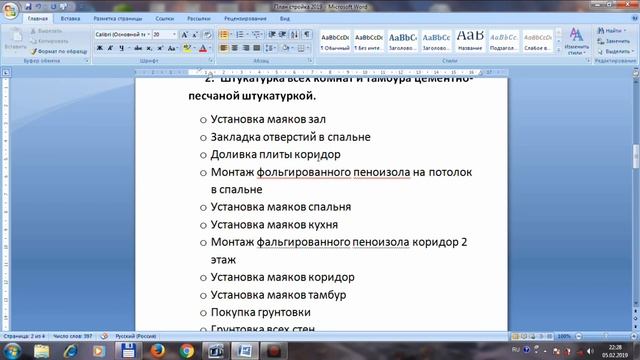Click Копировать copy button
640x360 pixels.
pyautogui.click(x=50, y=41)
